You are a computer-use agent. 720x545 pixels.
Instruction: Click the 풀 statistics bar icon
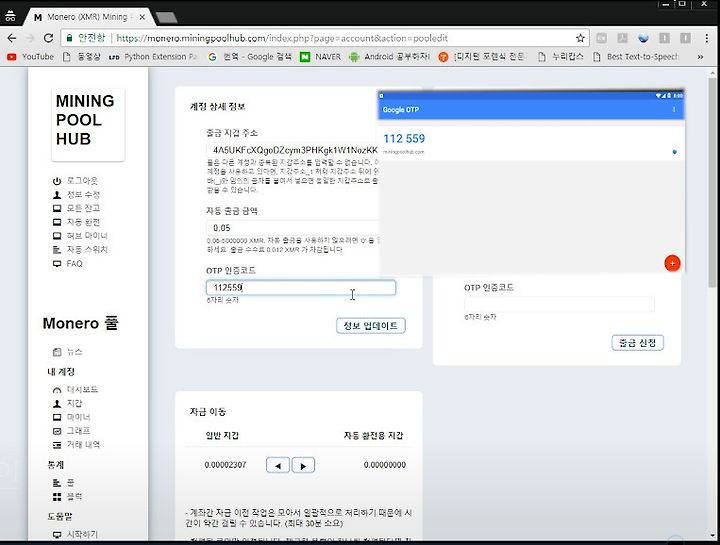[x=57, y=483]
